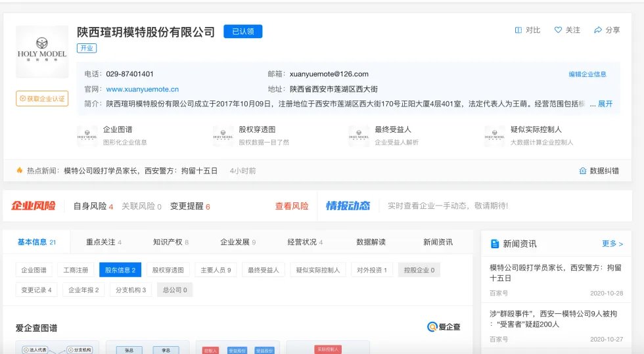Click the 开业 status tag
This screenshot has height=354, width=644.
point(87,48)
